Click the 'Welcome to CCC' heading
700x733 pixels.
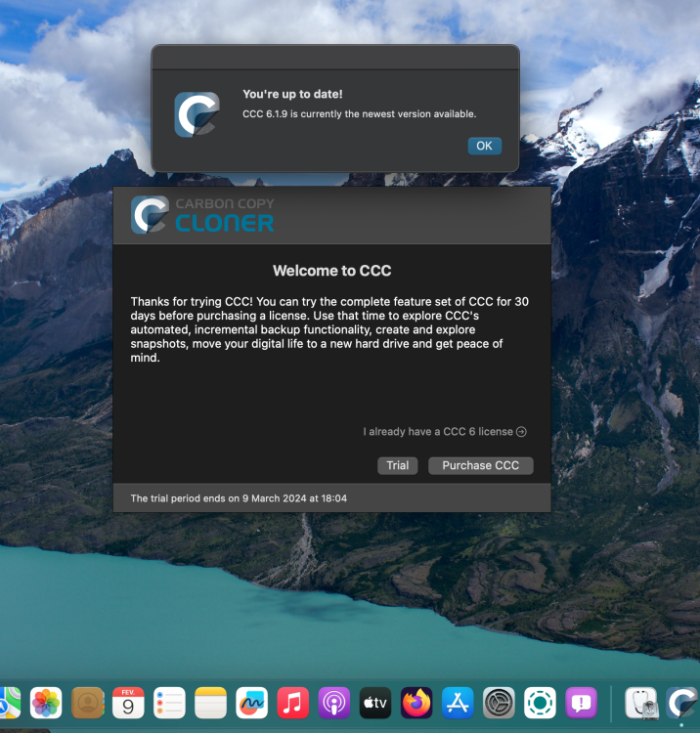click(x=332, y=271)
